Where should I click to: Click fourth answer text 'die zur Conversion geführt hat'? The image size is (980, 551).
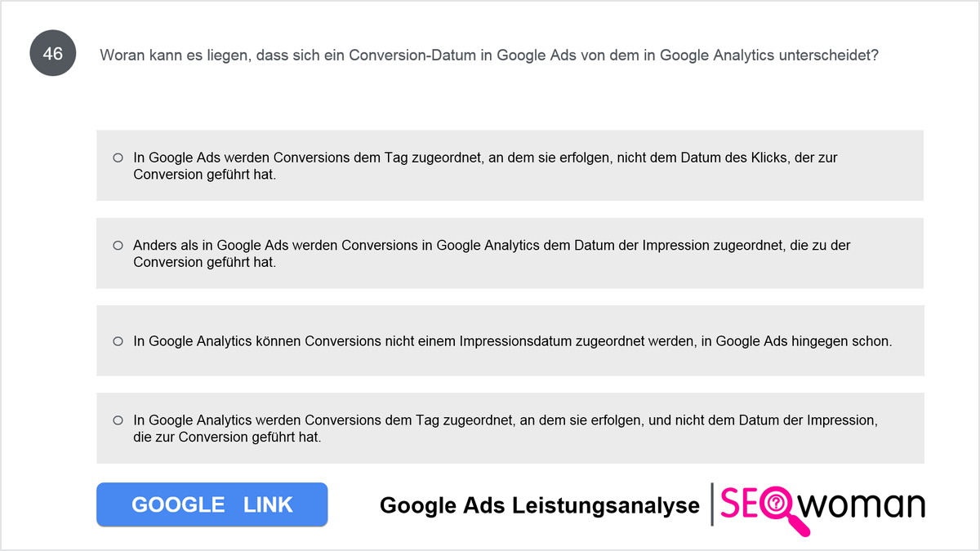tap(227, 437)
